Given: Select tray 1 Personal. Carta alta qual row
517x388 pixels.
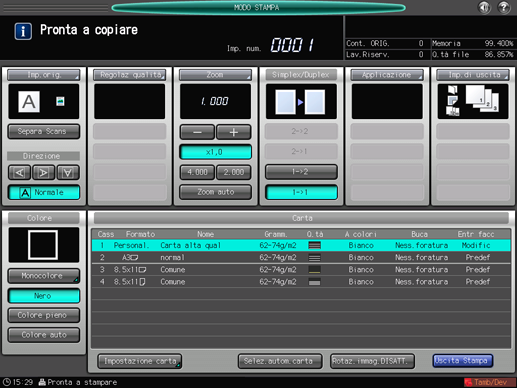Looking at the screenshot, I should [x=301, y=245].
